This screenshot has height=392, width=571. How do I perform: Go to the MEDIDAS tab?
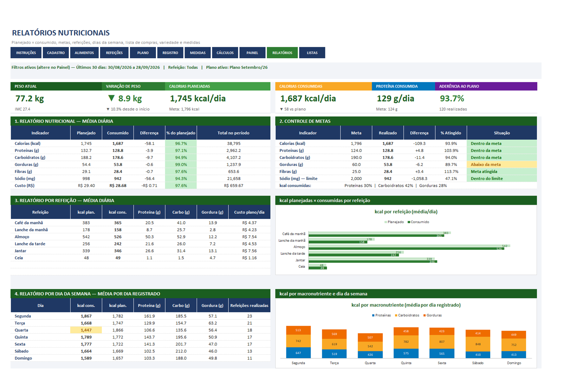click(x=198, y=53)
